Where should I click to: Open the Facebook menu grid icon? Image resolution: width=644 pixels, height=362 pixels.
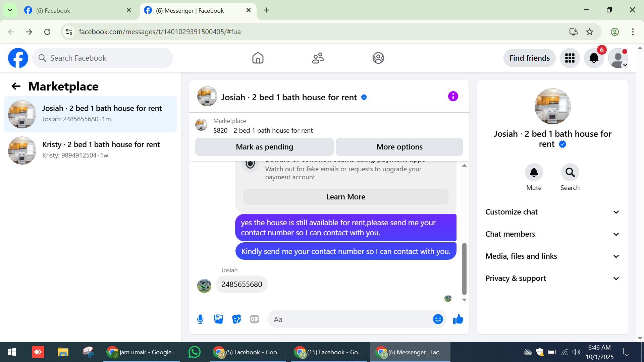pyautogui.click(x=570, y=58)
